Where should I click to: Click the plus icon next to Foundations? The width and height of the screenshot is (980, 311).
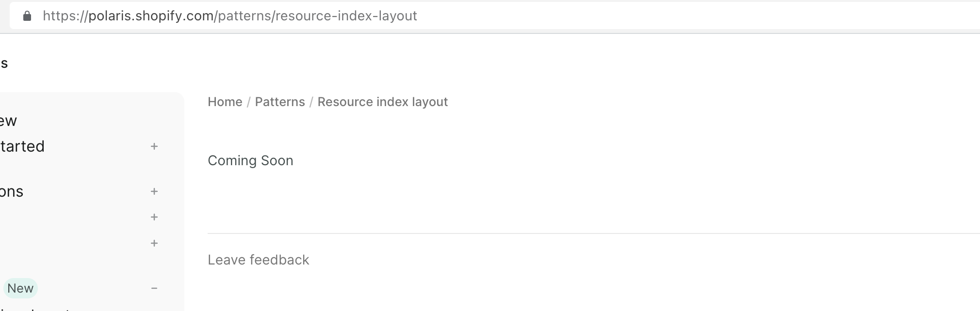point(154,191)
